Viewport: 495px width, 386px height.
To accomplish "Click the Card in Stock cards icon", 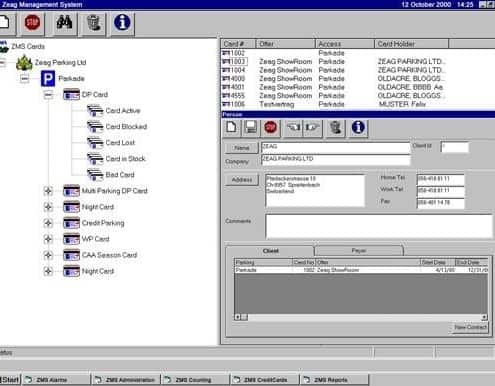I will click(x=95, y=159).
